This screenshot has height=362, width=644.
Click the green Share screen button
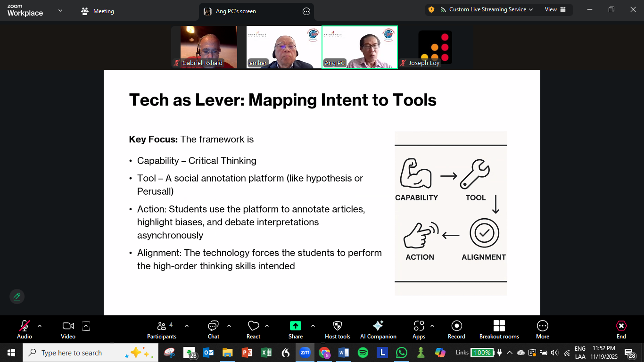[296, 329]
